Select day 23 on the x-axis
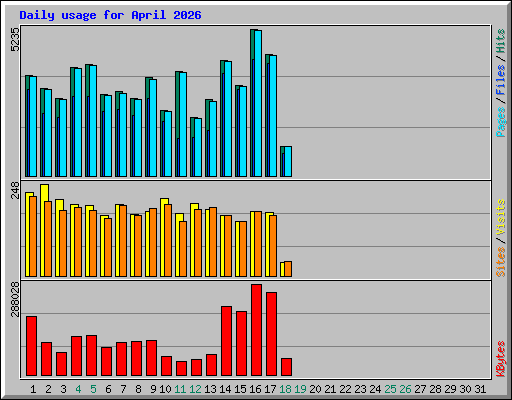 pos(360,389)
